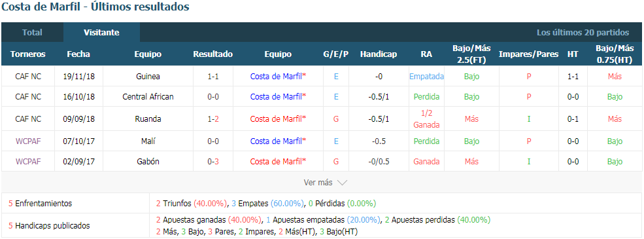Viewport: 644px width, 239px height.
Task: Click the Handicap column header
Action: tap(379, 54)
